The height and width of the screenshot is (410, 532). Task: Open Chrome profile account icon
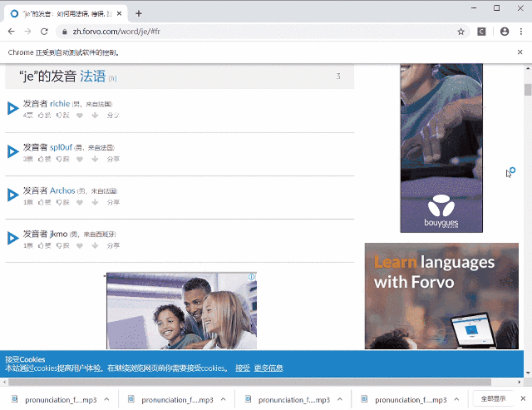pyautogui.click(x=504, y=32)
